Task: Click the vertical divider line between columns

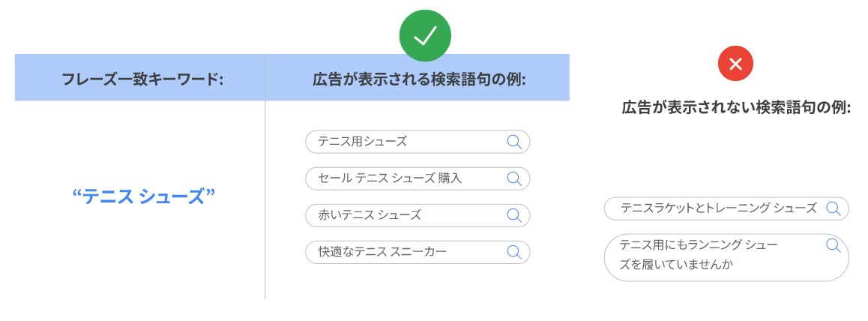Action: [265, 199]
